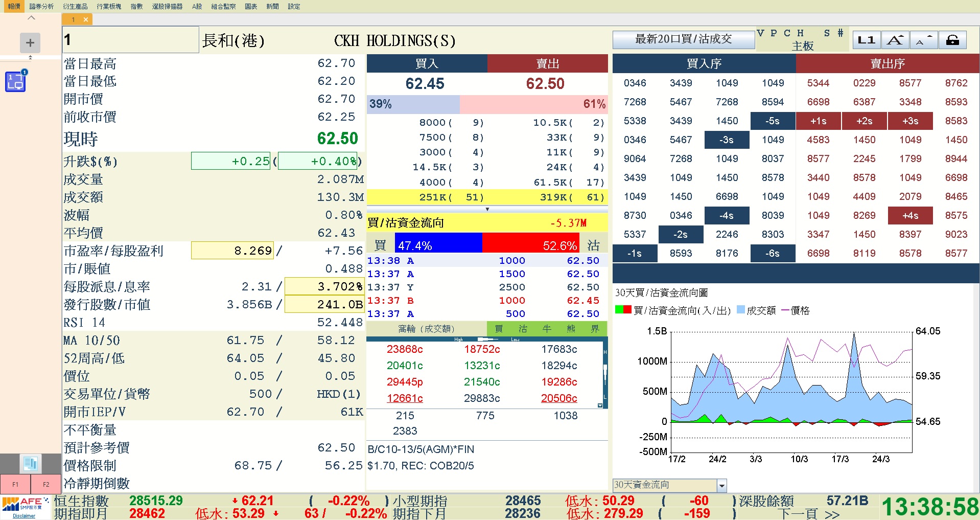
Task: Click the ask price 62.50 in red
Action: tap(545, 83)
